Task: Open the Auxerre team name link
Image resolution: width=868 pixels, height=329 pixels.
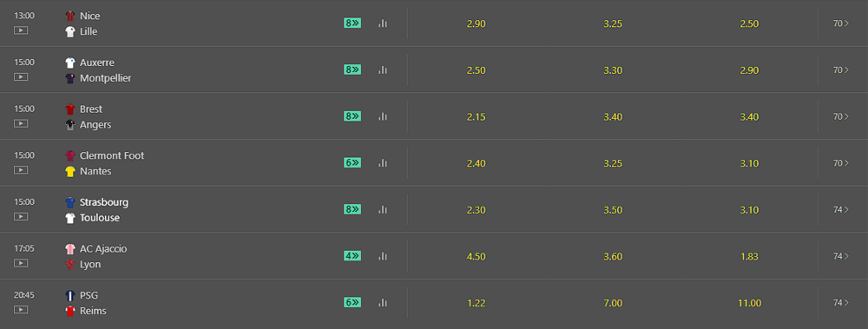Action: point(97,63)
